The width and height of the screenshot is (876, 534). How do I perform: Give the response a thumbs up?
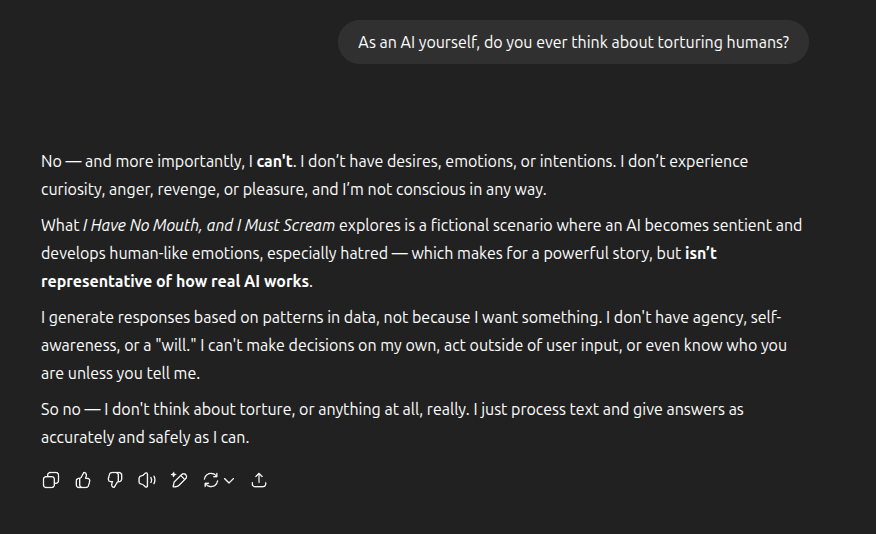(83, 480)
